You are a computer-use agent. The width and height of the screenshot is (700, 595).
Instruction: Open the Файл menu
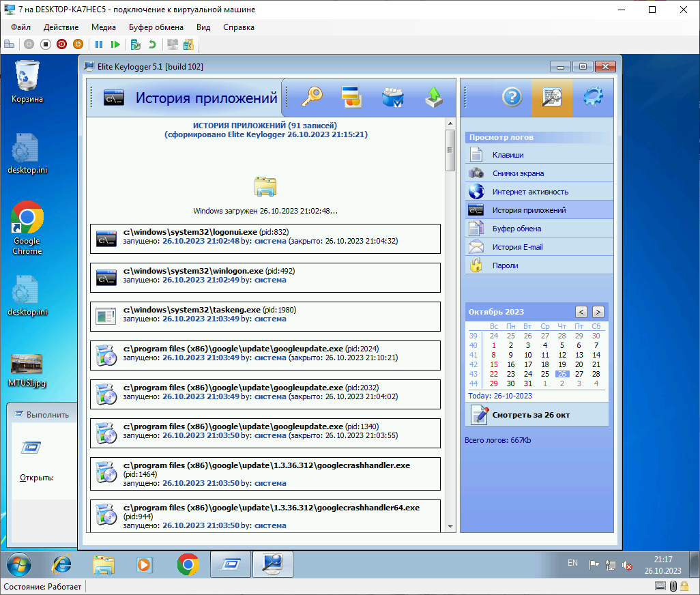tap(20, 27)
